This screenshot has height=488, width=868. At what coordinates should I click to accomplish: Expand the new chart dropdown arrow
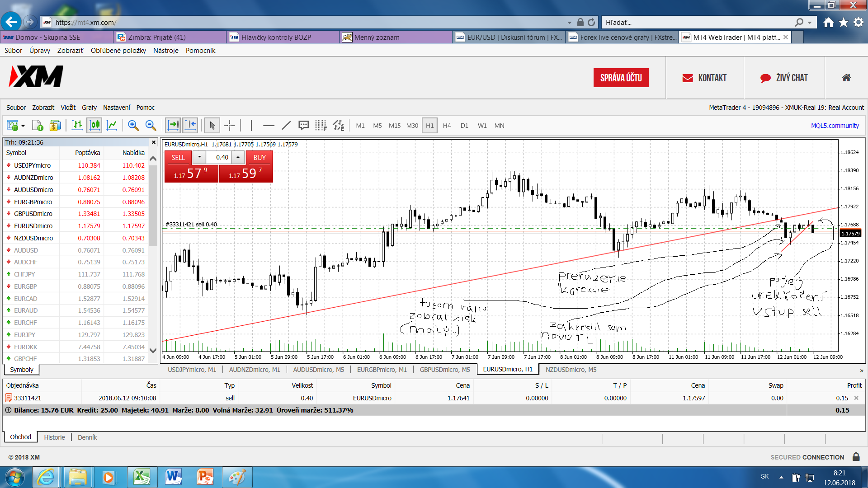click(23, 126)
